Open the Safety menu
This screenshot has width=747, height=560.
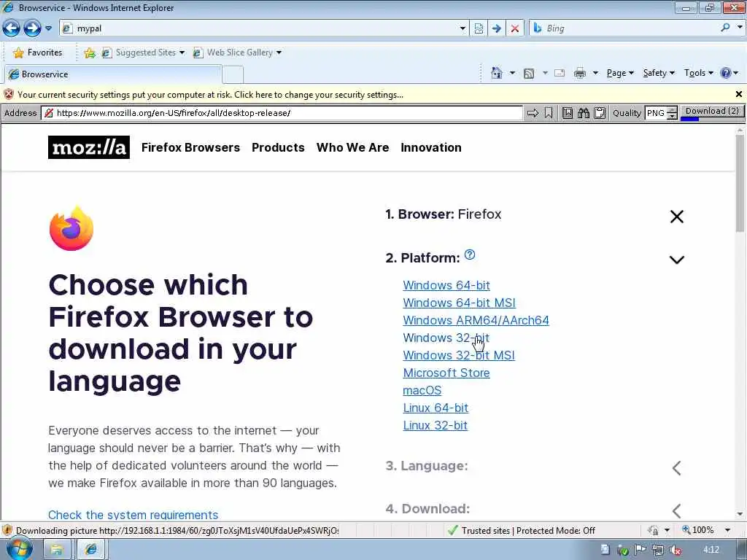pyautogui.click(x=659, y=73)
